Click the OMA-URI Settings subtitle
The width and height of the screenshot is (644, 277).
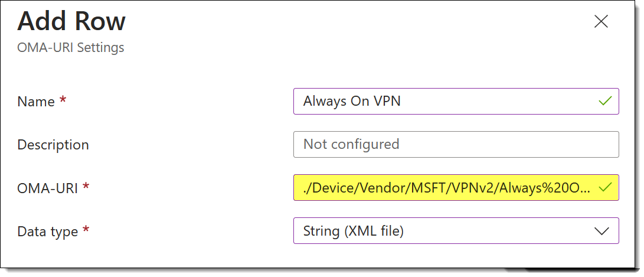tap(71, 47)
